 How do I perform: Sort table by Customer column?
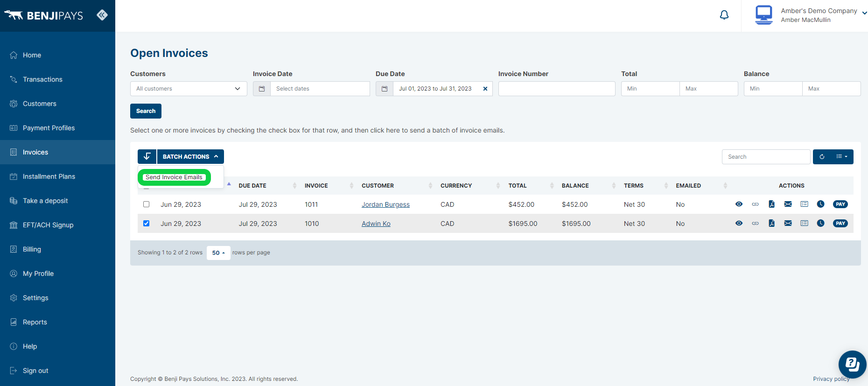click(x=396, y=185)
